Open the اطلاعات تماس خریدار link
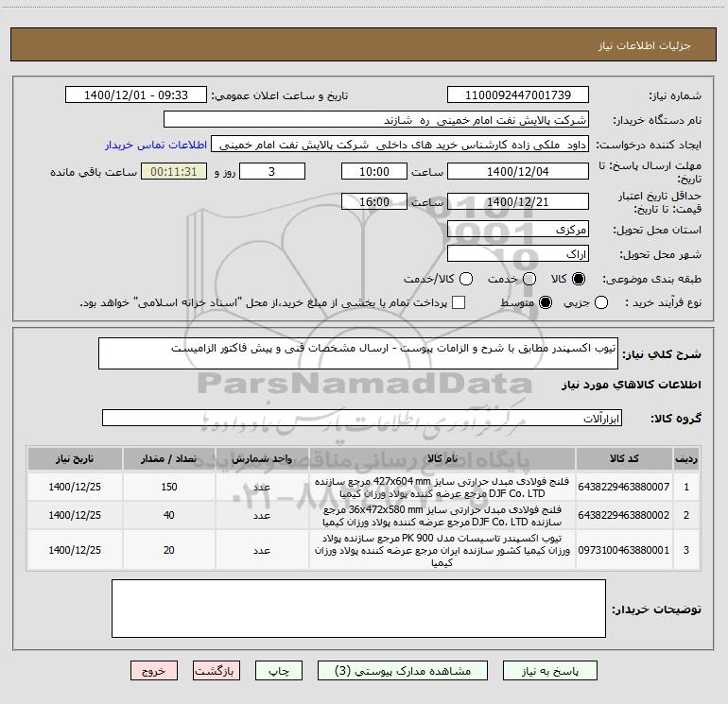Screen dimensions: 728x704 coord(156,145)
